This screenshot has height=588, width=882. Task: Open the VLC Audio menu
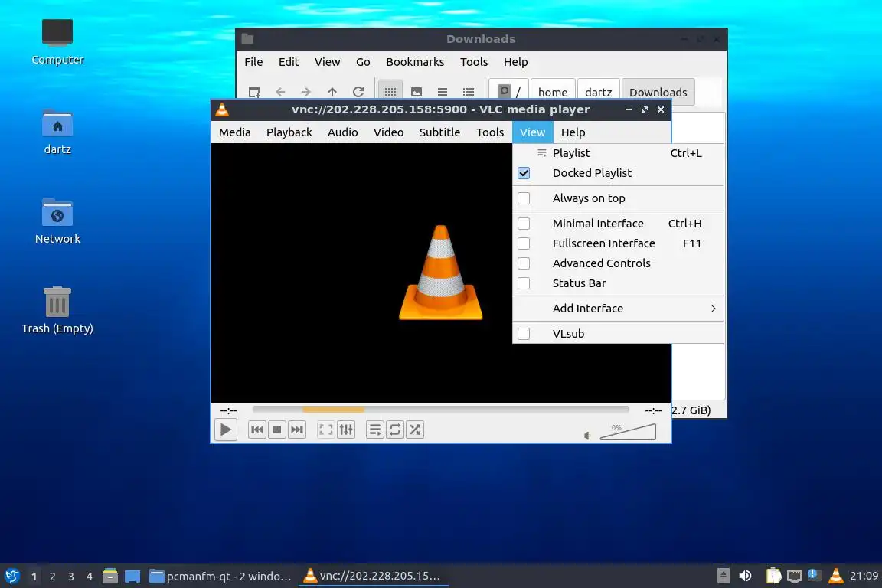342,132
